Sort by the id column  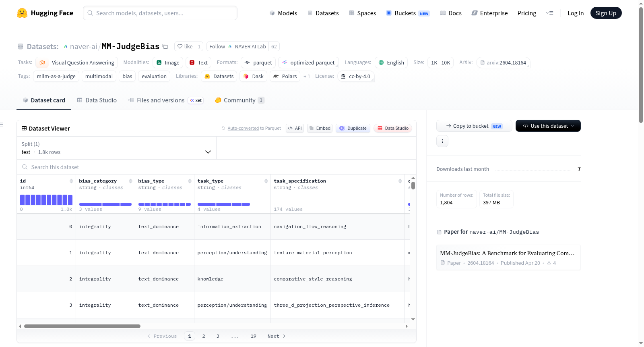pos(71,181)
